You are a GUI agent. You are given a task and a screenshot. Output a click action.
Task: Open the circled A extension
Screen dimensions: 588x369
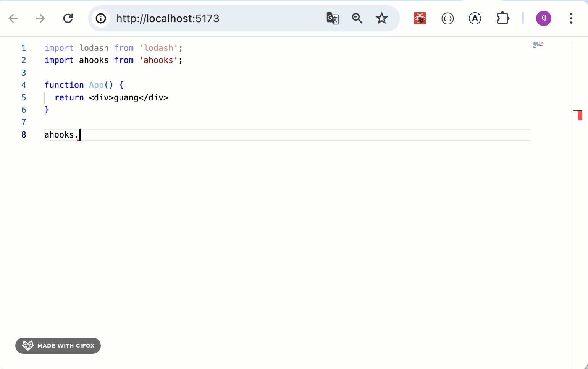click(x=475, y=18)
